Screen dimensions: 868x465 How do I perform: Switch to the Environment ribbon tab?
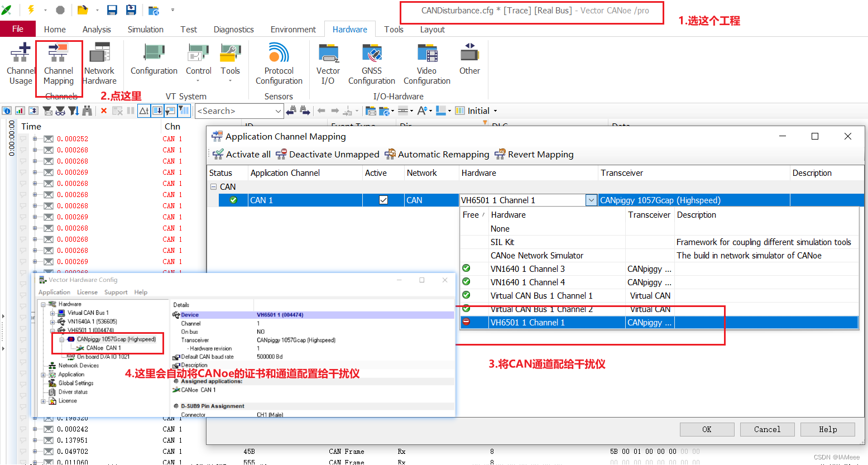pos(293,29)
